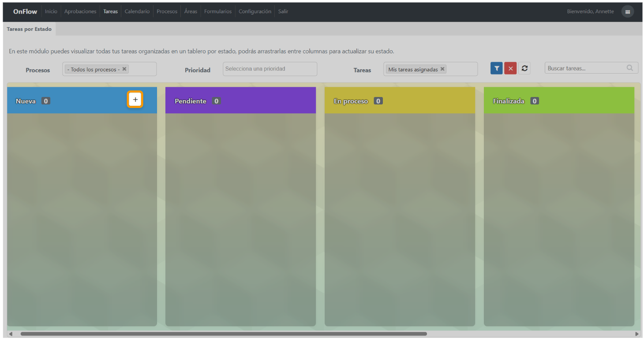The height and width of the screenshot is (342, 644).
Task: Click the "Bienvenido, Annette" greeting
Action: tap(590, 11)
